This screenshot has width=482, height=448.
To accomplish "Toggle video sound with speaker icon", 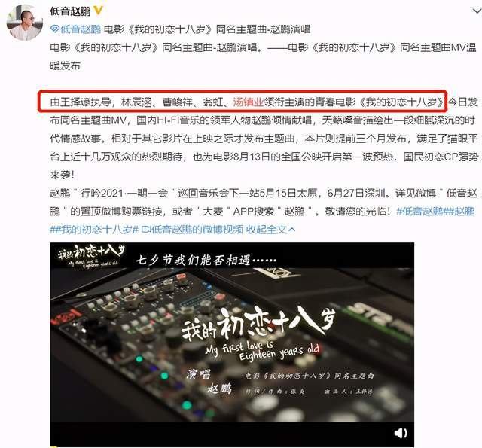I will tap(400, 433).
